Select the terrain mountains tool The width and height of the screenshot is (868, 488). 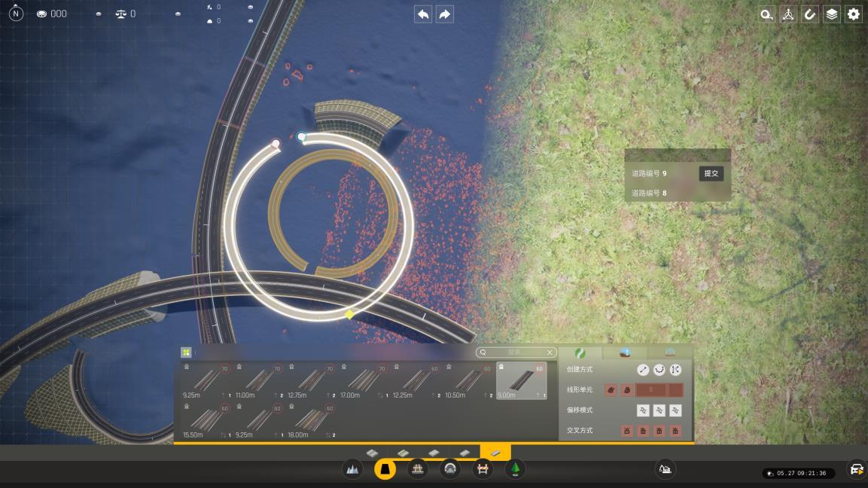(x=352, y=470)
